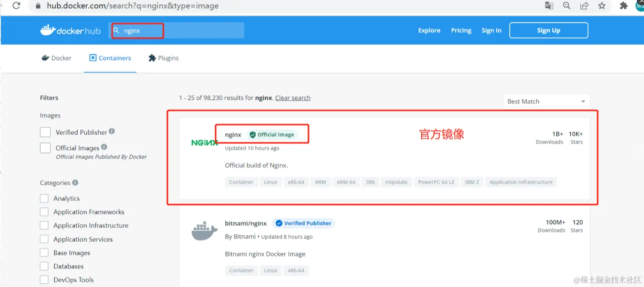
Task: Open the Best Match sort dropdown
Action: [546, 101]
